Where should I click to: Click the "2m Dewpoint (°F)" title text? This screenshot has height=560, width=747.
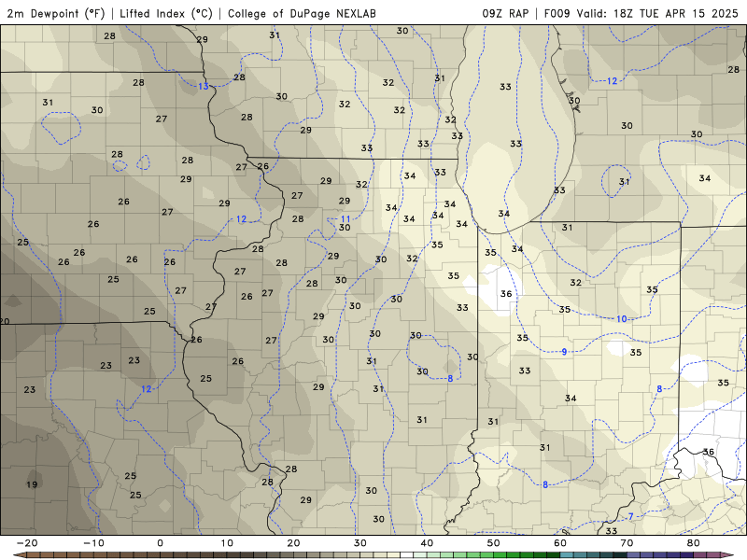coord(56,13)
